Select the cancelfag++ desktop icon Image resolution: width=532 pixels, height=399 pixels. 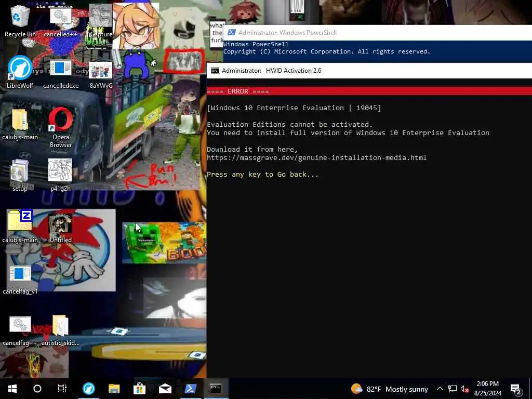point(20,331)
